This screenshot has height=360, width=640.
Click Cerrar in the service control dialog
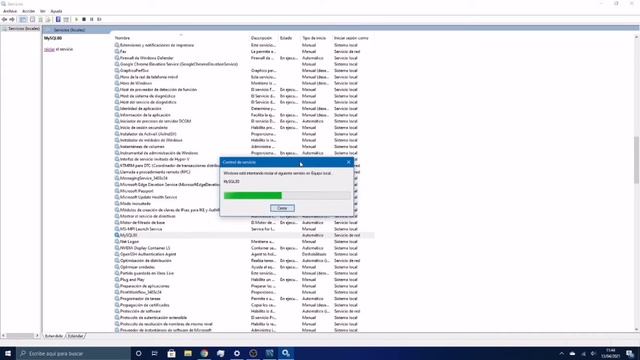(x=282, y=208)
